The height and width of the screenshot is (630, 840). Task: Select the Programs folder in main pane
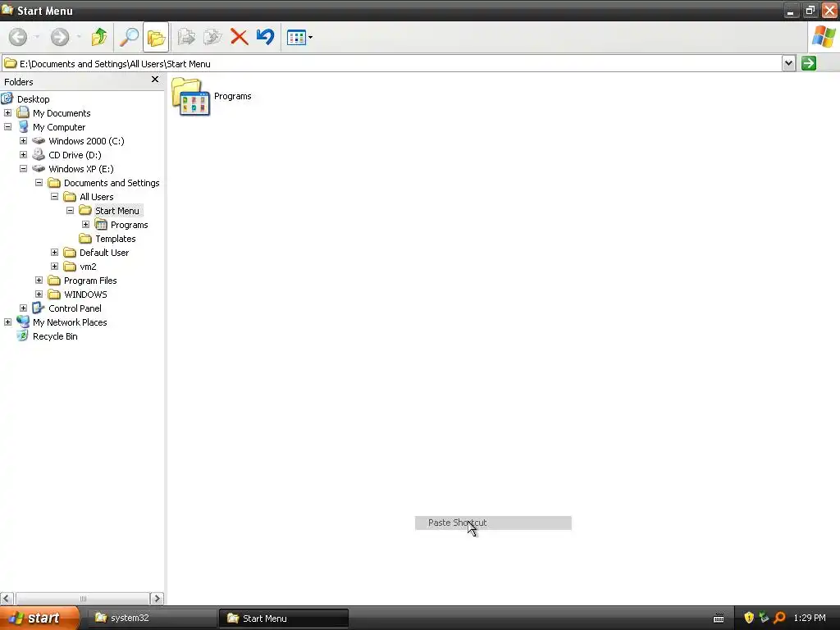pos(212,97)
